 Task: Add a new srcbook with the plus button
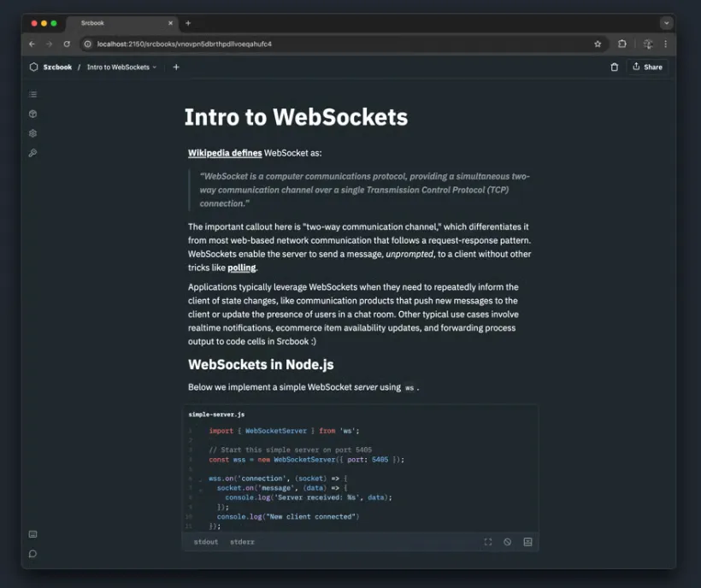[x=176, y=66]
